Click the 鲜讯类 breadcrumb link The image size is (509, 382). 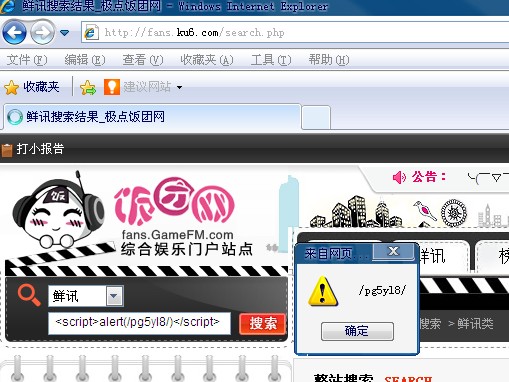pyautogui.click(x=475, y=323)
